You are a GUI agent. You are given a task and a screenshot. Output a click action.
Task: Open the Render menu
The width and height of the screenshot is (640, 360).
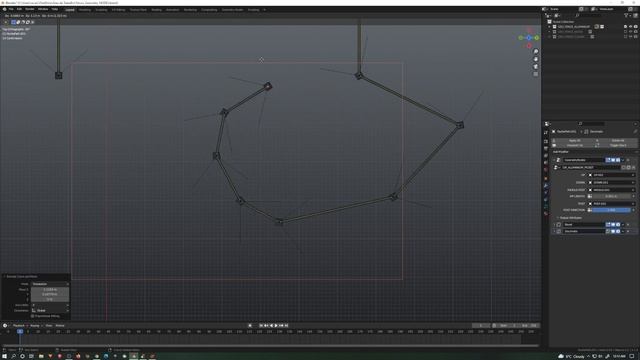(30, 9)
